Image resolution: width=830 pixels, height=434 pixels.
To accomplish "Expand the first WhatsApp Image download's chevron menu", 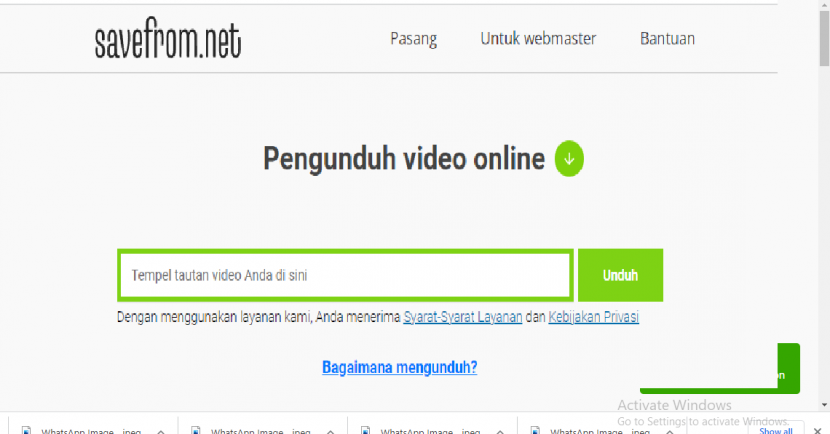I will tap(161, 431).
